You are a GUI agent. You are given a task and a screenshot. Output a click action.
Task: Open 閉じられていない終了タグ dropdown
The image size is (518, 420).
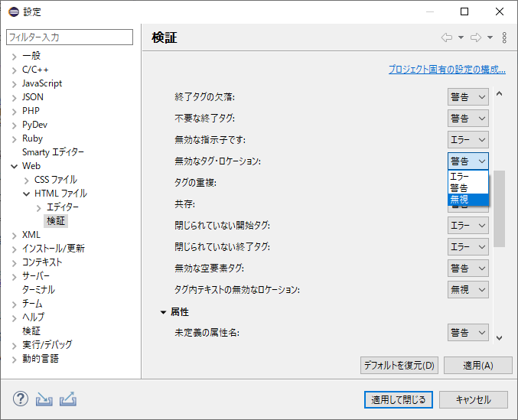pos(468,247)
